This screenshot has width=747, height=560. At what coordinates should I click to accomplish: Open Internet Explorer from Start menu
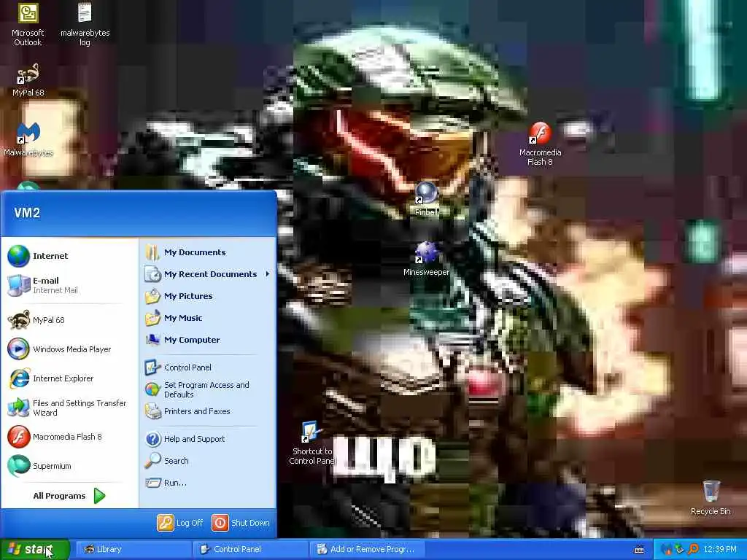[69, 378]
